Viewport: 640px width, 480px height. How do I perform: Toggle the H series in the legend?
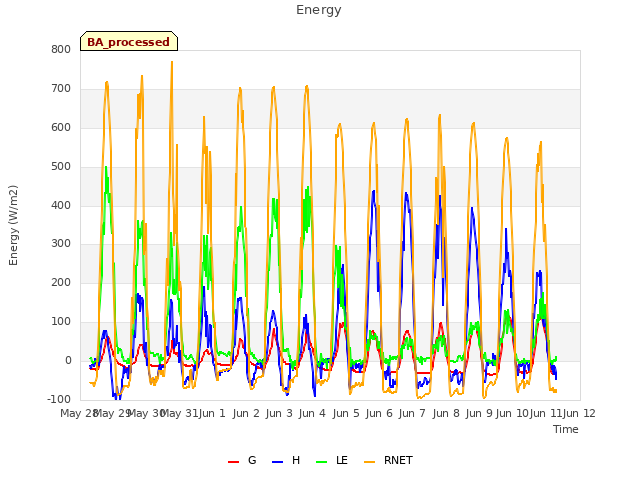point(286,460)
